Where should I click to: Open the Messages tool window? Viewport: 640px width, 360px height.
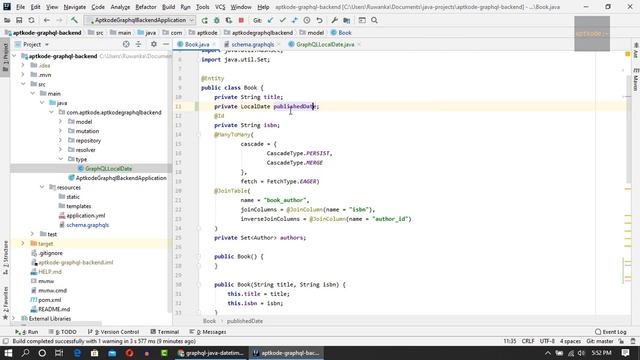pyautogui.click(x=208, y=332)
